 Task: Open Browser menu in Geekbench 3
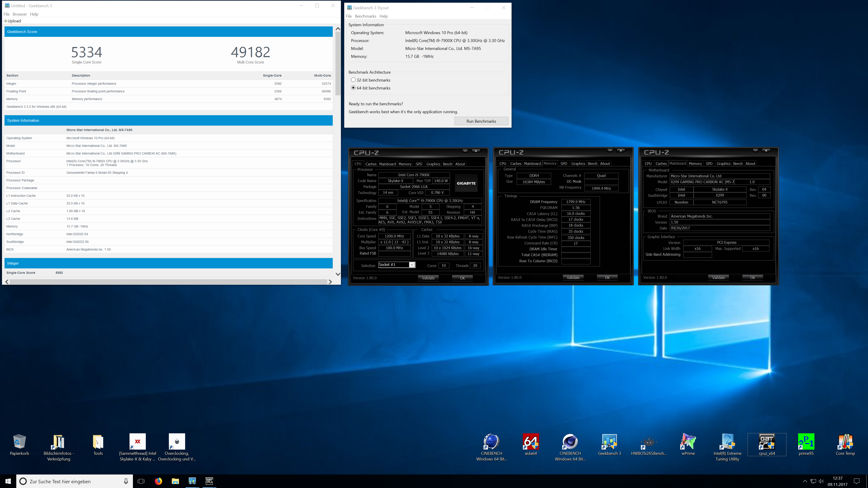click(x=19, y=14)
